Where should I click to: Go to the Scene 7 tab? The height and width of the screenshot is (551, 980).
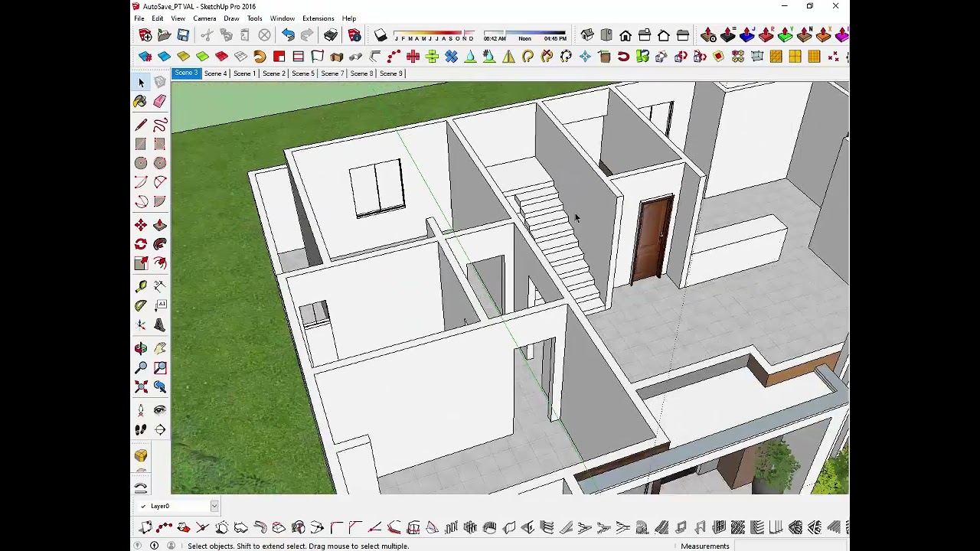point(332,73)
